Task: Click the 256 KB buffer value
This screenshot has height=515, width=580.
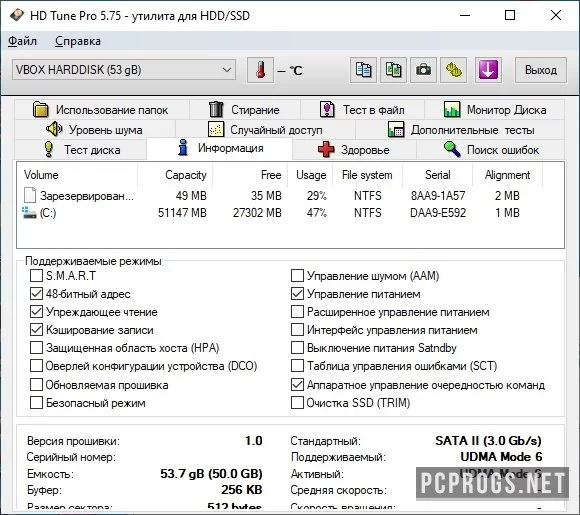Action: tap(242, 489)
